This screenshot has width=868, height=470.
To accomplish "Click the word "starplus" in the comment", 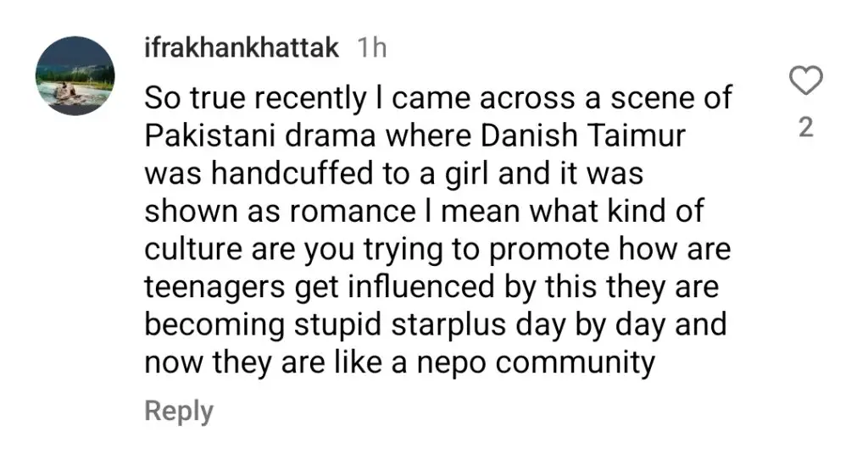I will 449,325.
